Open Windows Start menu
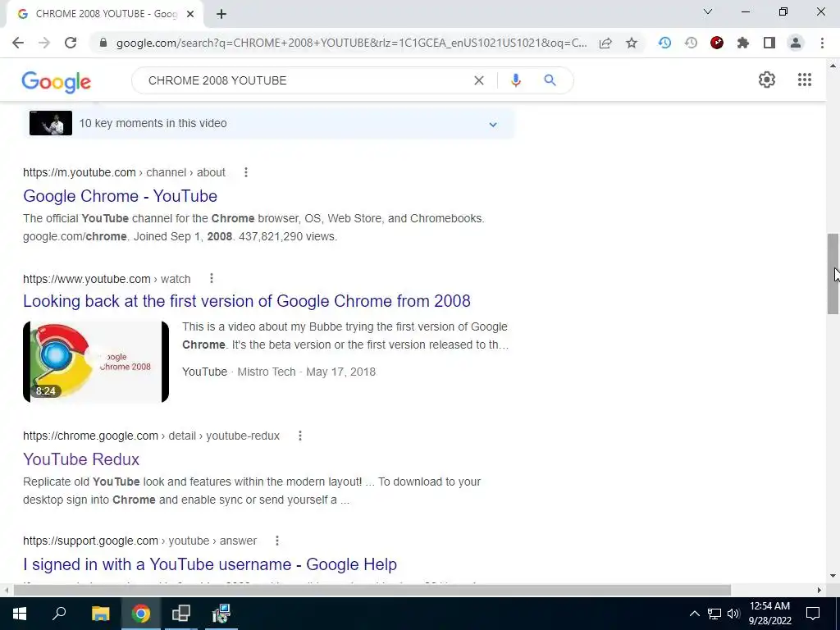The height and width of the screenshot is (630, 840). pos(20,614)
